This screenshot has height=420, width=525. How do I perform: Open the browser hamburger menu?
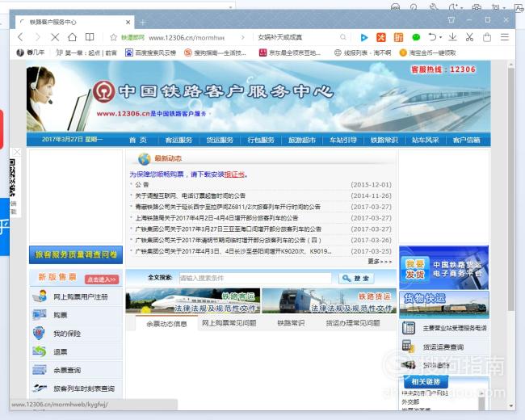click(x=505, y=37)
